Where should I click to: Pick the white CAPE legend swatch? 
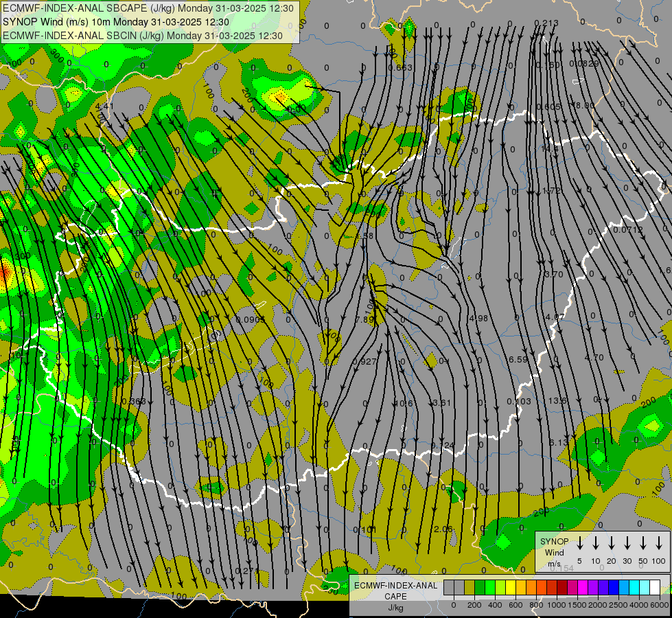(x=654, y=587)
